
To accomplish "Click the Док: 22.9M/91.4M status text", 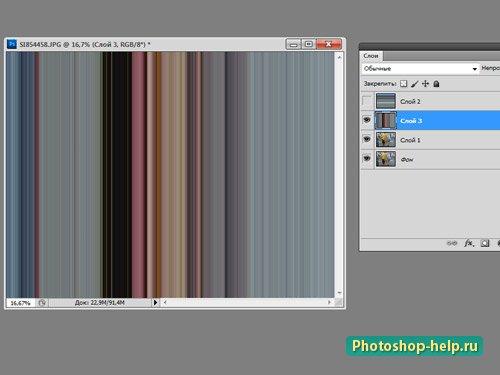I will point(100,302).
